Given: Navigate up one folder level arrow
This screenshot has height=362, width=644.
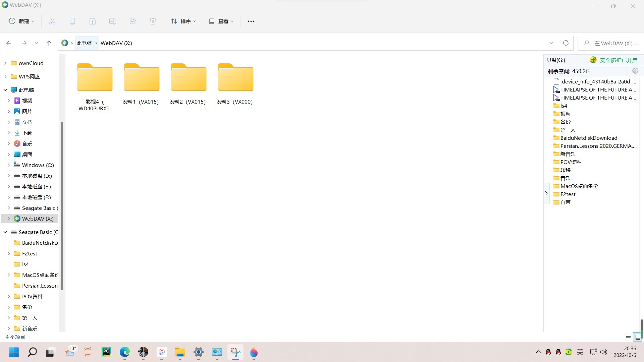Looking at the screenshot, I should [x=49, y=43].
